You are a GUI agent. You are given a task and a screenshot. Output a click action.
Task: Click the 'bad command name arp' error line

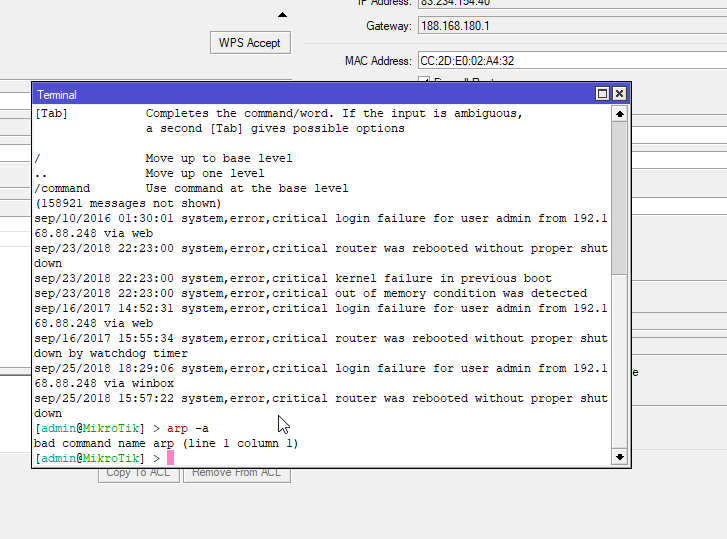click(166, 443)
